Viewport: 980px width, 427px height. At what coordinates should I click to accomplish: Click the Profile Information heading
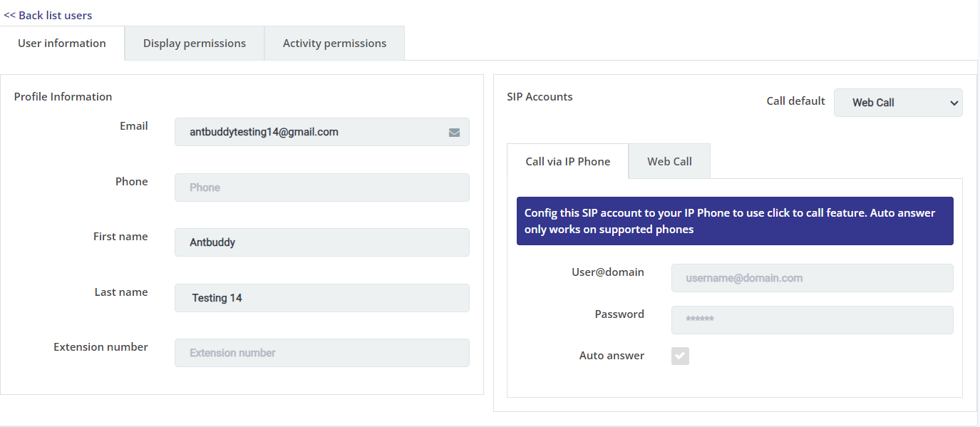pyautogui.click(x=63, y=97)
